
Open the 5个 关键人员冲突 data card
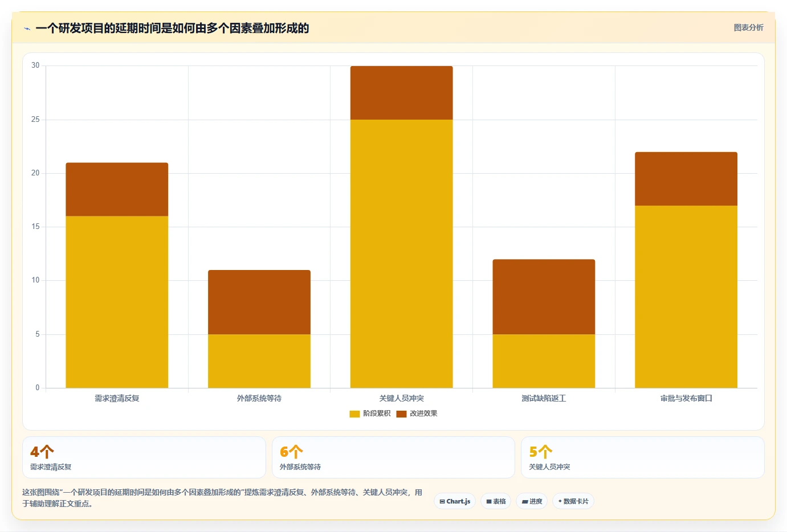(643, 457)
